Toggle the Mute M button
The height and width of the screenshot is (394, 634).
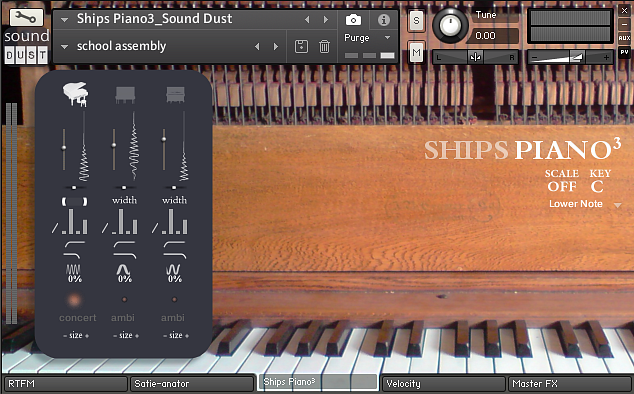(416, 52)
